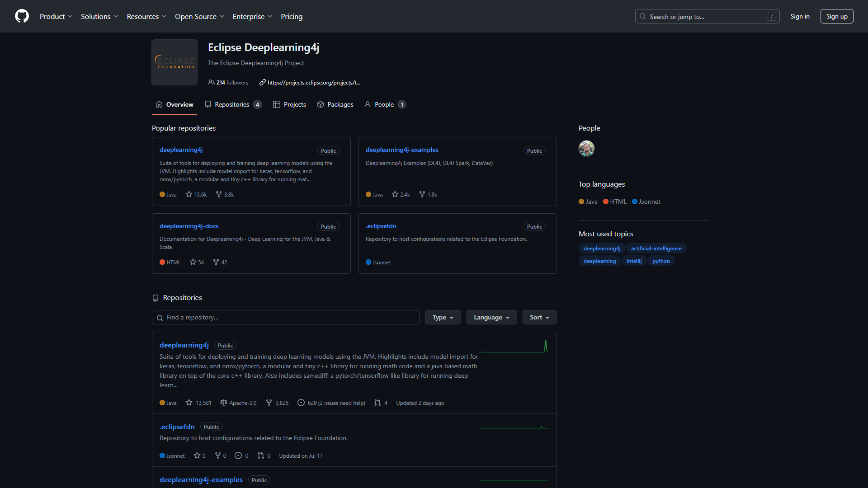Click the Eclipse Foundation avatar image
Viewport: 868px width, 488px height.
coord(175,62)
